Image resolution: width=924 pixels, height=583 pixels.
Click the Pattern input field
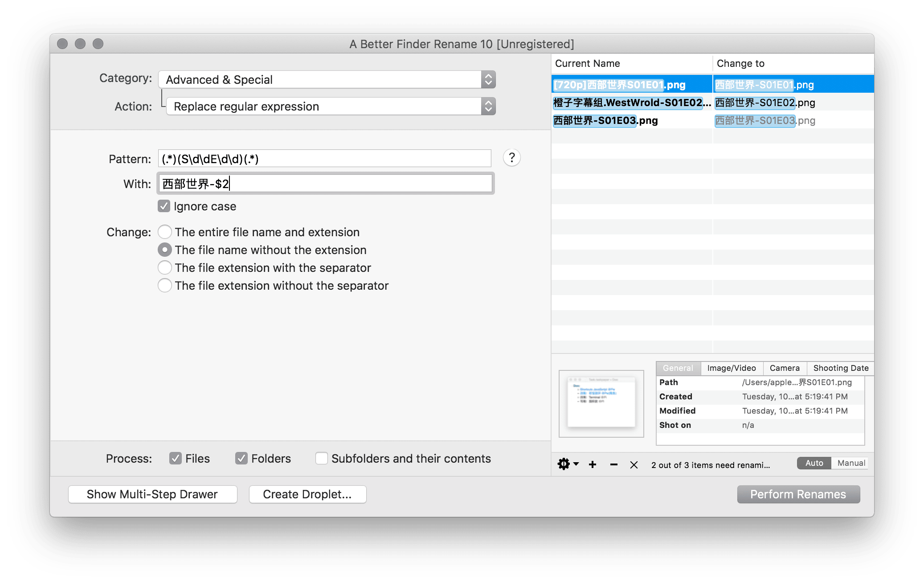click(x=324, y=159)
